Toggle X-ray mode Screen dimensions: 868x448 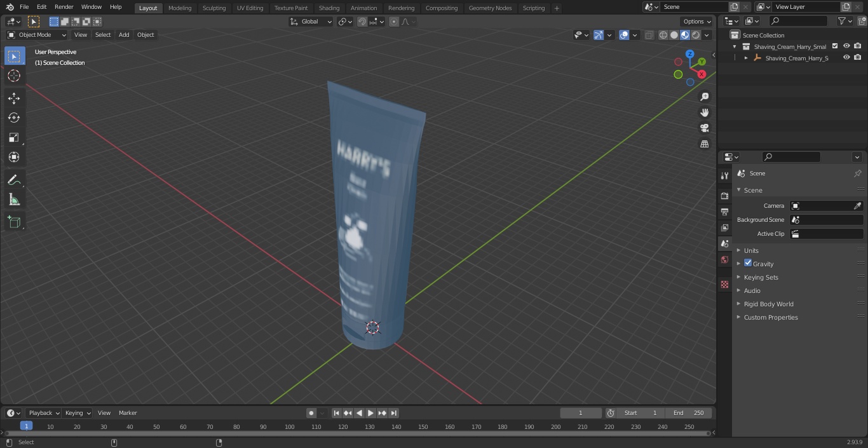tap(649, 35)
